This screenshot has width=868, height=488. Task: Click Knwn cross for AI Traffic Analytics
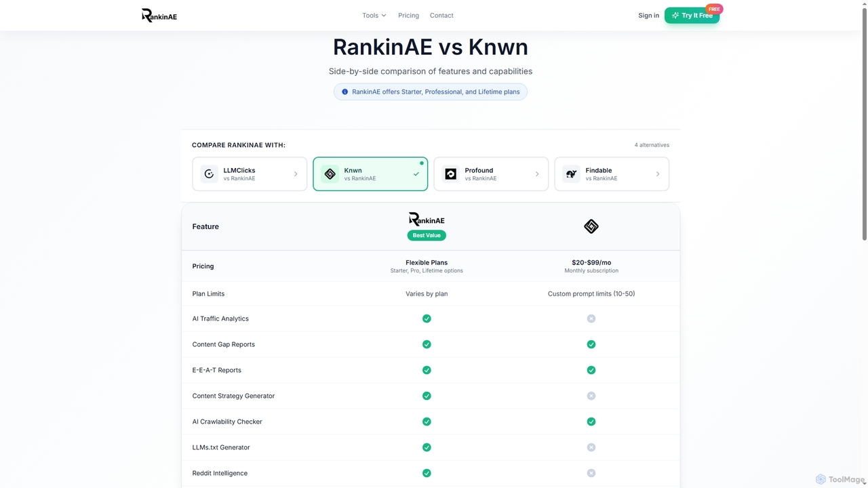point(591,319)
